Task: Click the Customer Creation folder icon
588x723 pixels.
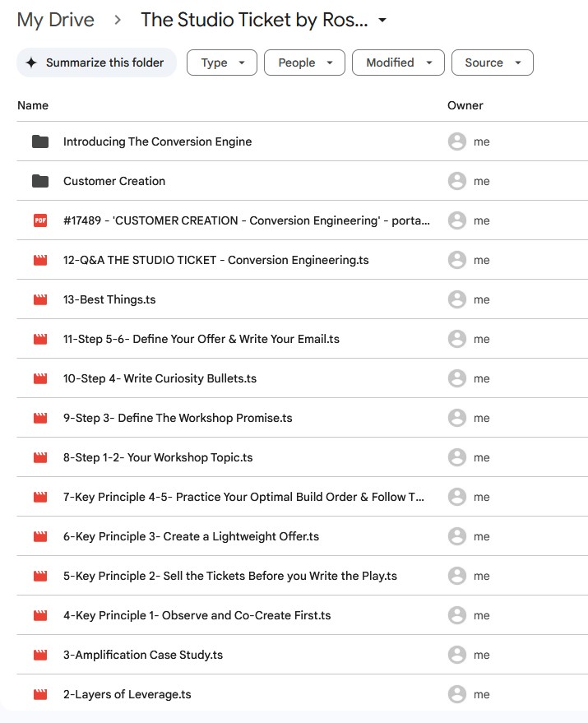Action: pyautogui.click(x=40, y=181)
